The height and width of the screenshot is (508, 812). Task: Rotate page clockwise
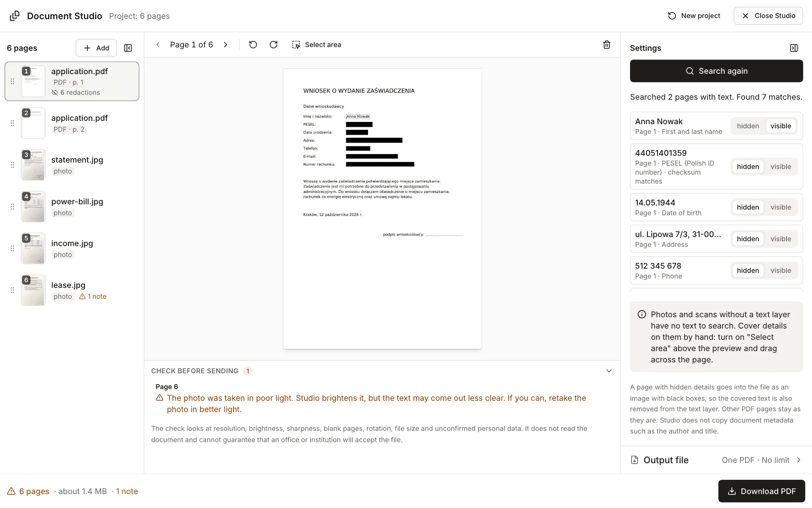(274, 45)
